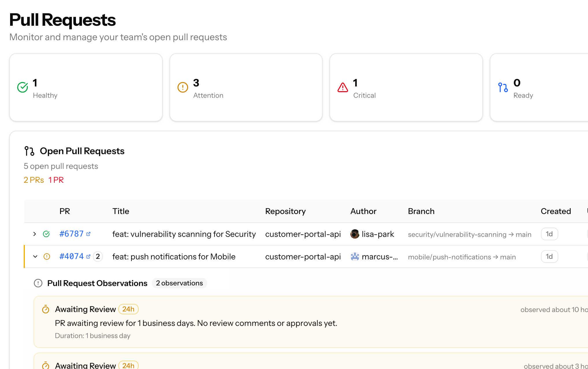
Task: Click title 'feat: push notifications for Mobile'
Action: tap(174, 257)
